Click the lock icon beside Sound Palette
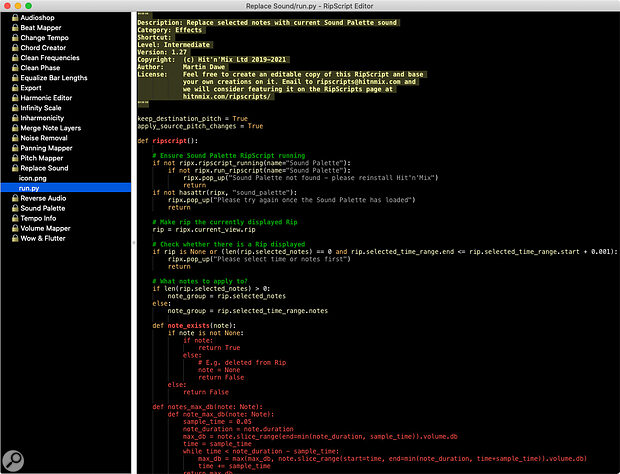Viewport: 620px width, 474px height. click(x=15, y=208)
